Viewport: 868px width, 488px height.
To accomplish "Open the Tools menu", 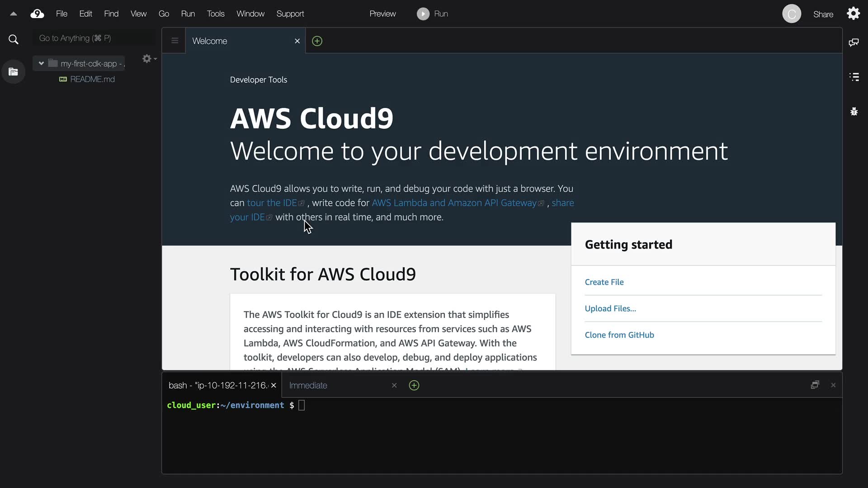I will [216, 14].
